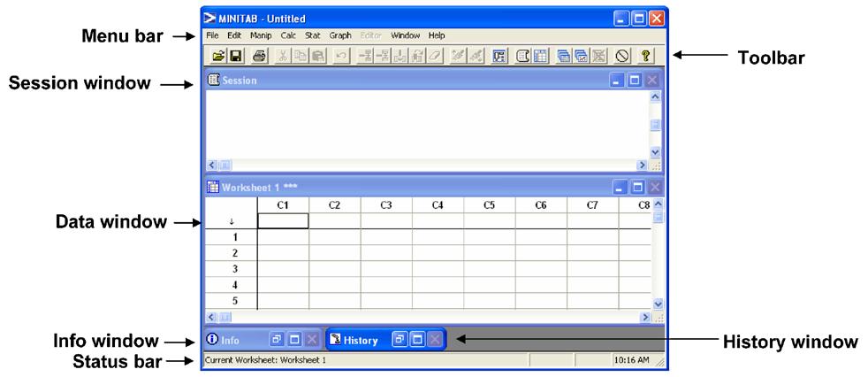Select the C2 column header
The height and width of the screenshot is (377, 868).
coord(334,205)
